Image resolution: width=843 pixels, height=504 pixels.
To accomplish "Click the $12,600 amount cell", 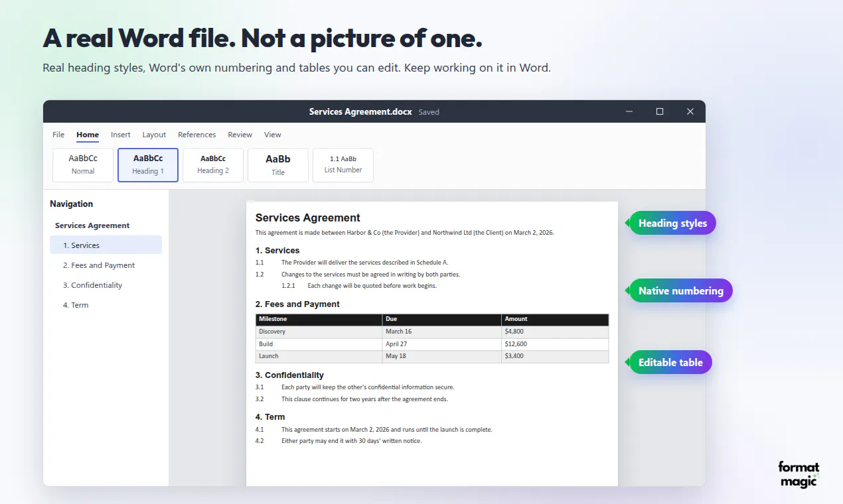I will point(555,344).
